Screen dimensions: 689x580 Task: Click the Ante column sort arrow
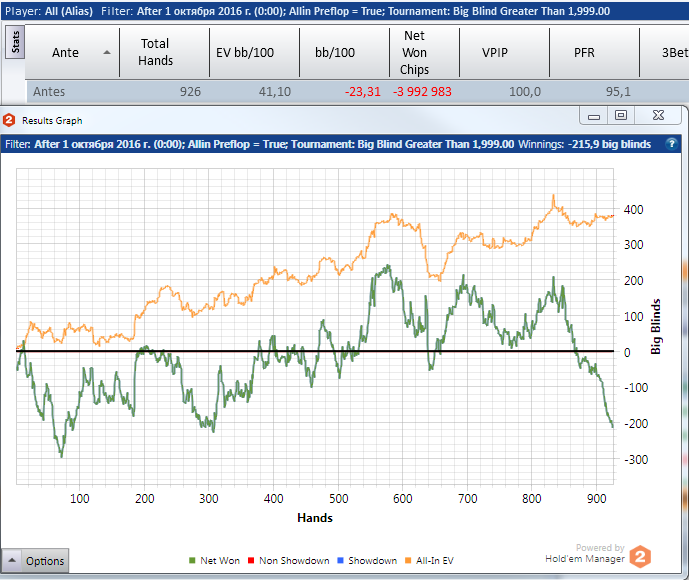pyautogui.click(x=107, y=52)
